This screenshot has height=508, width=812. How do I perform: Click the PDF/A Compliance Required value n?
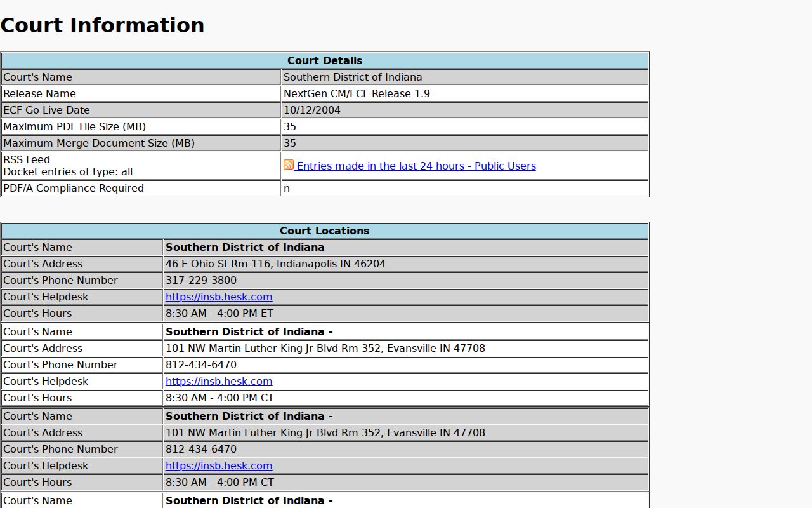[x=287, y=189]
